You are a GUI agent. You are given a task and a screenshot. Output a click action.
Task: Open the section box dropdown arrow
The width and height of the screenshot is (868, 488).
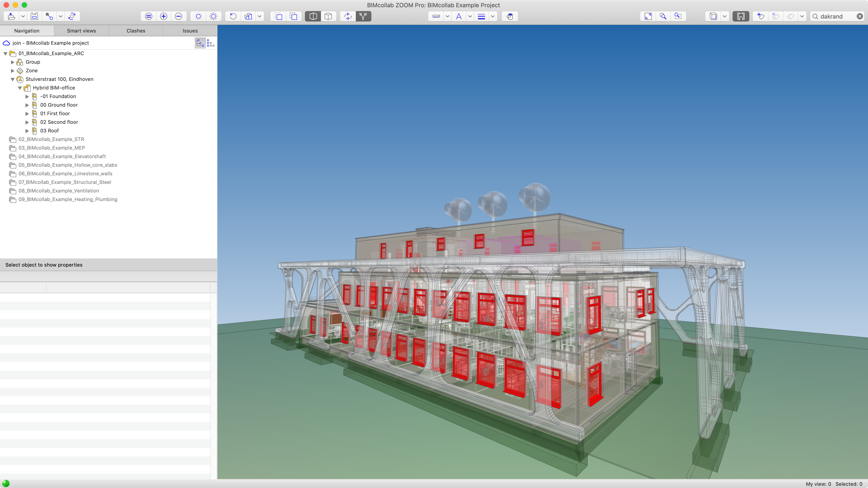[724, 16]
